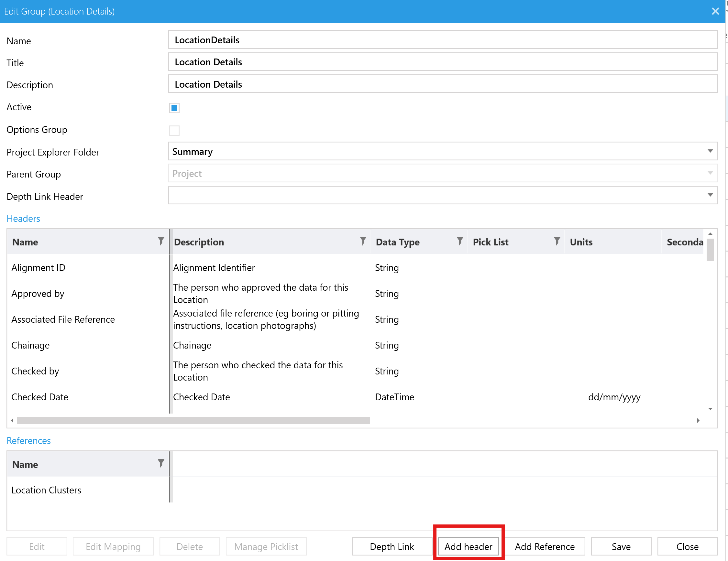Viewport: 728px width, 561px height.
Task: Click the horizontal scrollbar under the Headers table
Action: click(x=193, y=420)
